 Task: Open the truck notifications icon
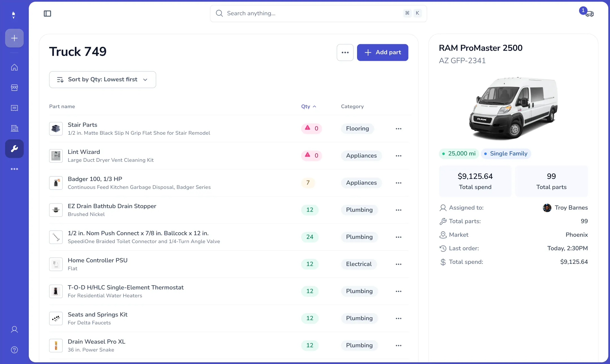coord(589,14)
